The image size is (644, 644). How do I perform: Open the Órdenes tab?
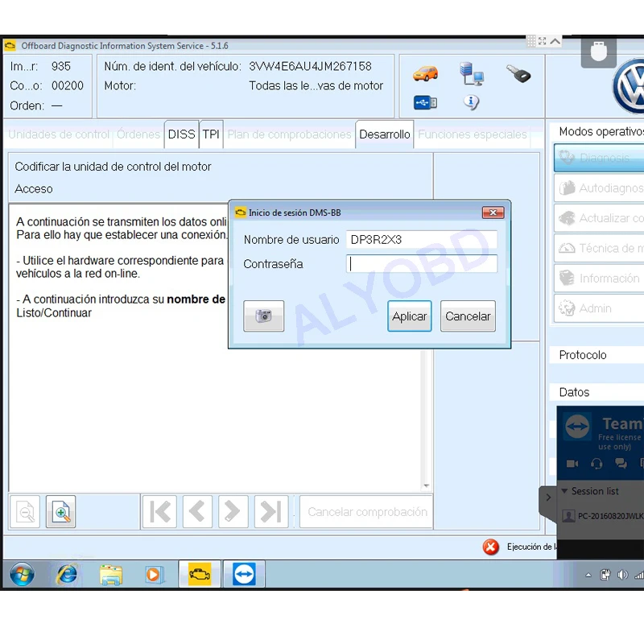tap(138, 134)
